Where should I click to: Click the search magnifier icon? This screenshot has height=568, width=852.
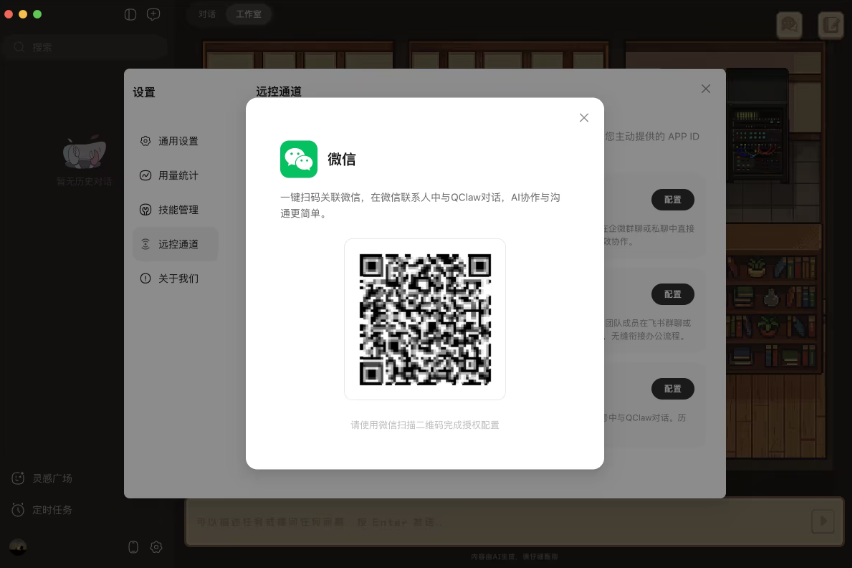(x=19, y=47)
